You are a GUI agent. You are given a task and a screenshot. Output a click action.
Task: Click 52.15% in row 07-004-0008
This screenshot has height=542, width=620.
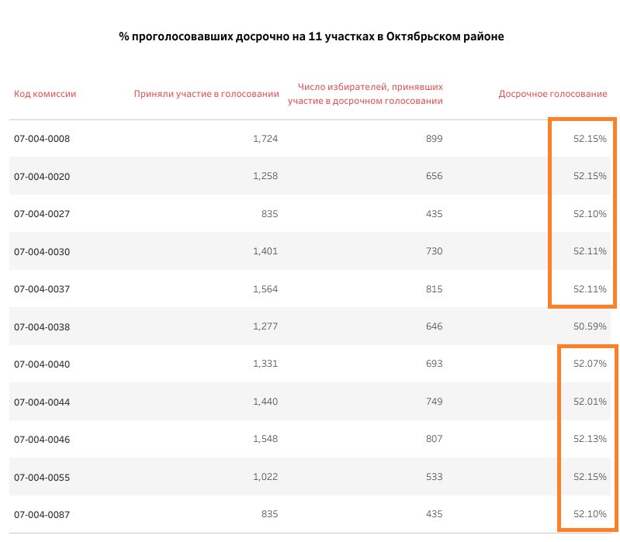(590, 139)
